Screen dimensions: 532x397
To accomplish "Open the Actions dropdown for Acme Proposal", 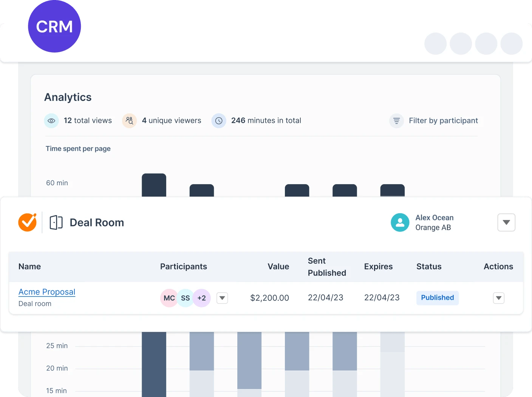I will pyautogui.click(x=499, y=298).
